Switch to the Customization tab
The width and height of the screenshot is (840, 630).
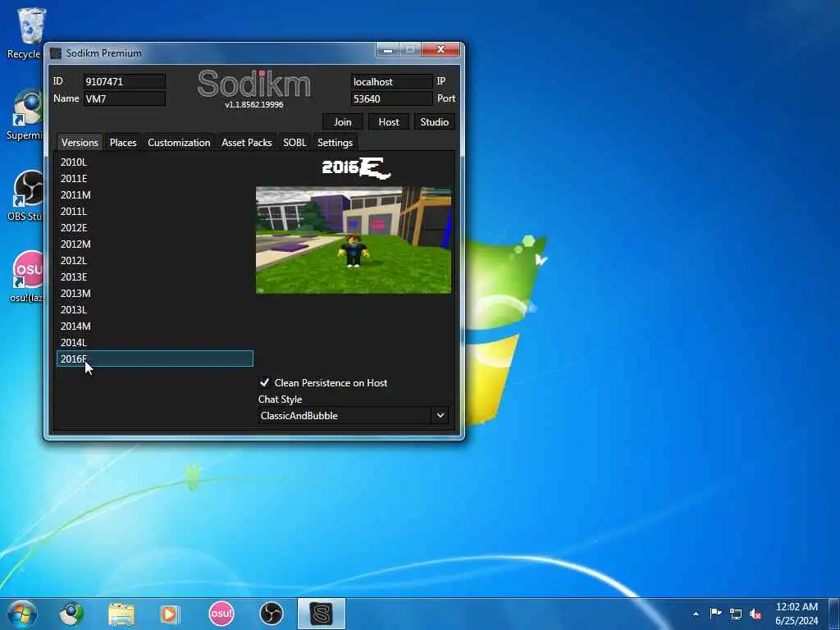pos(179,143)
